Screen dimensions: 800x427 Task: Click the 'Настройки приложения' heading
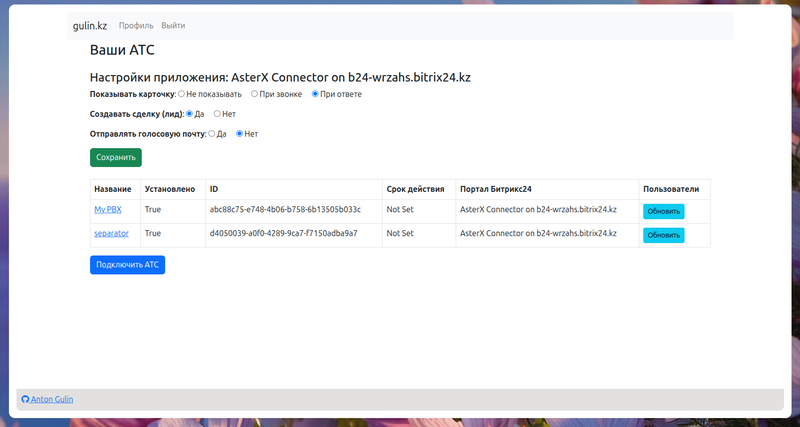pyautogui.click(x=280, y=78)
